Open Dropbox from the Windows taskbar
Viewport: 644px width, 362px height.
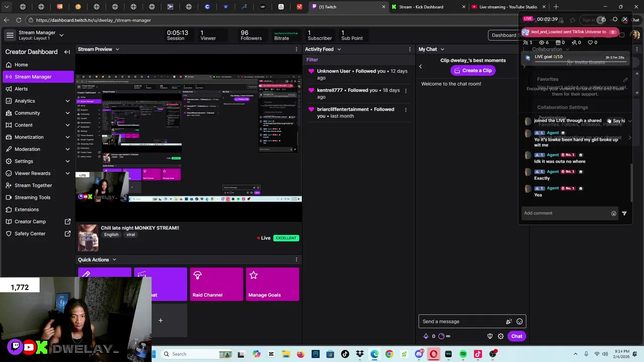pos(360,354)
